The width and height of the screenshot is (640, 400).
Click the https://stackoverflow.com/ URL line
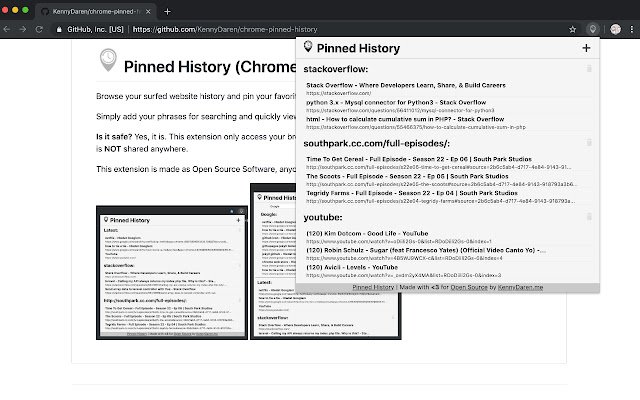click(x=338, y=93)
